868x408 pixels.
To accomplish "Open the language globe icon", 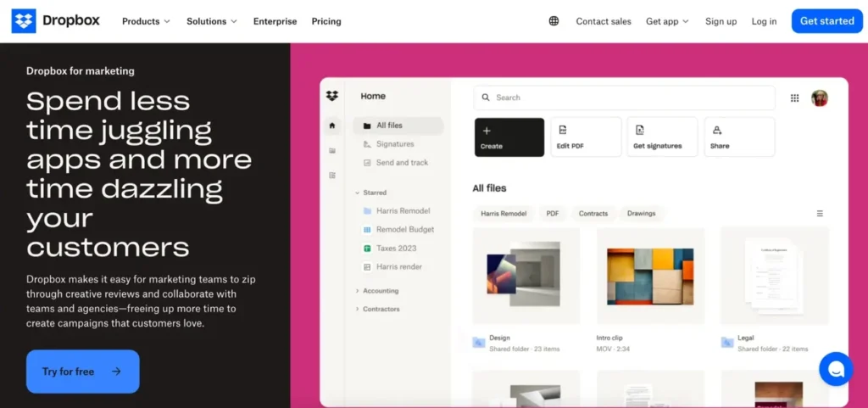I will point(554,21).
